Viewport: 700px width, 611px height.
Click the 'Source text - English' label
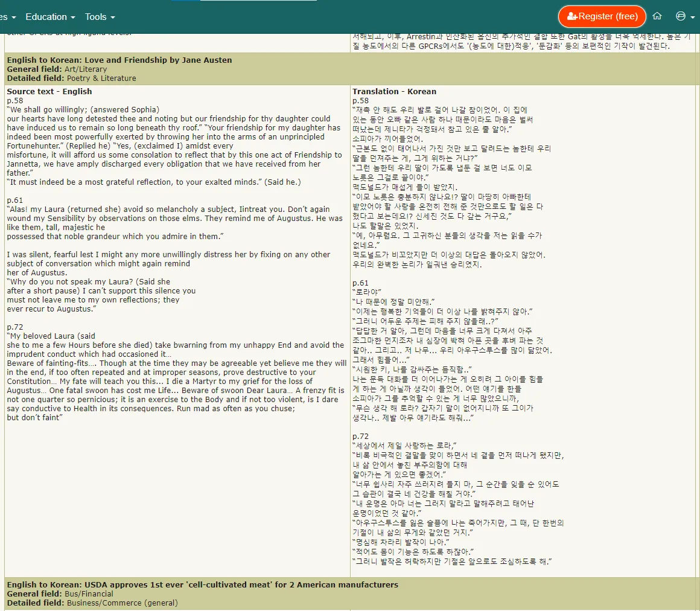tap(49, 91)
